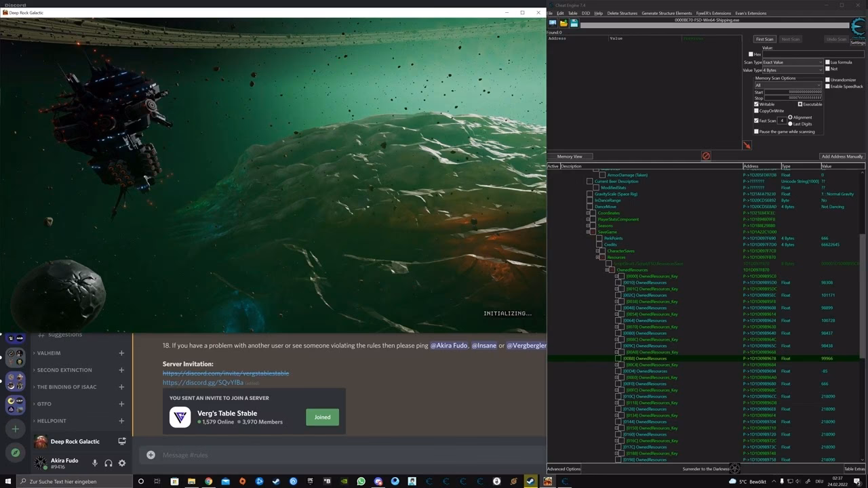This screenshot has width=868, height=488.
Task: Click the save table floppy disk icon
Action: point(574,23)
